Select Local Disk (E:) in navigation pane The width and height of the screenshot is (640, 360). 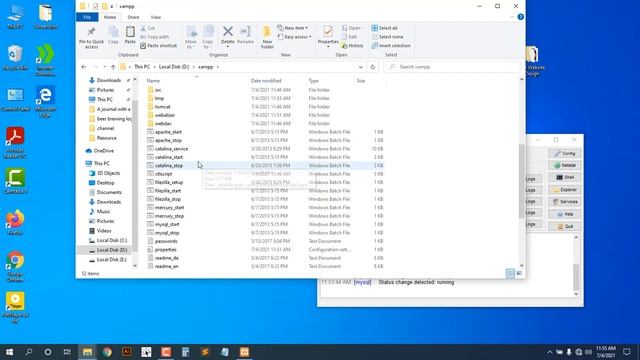[x=111, y=260]
